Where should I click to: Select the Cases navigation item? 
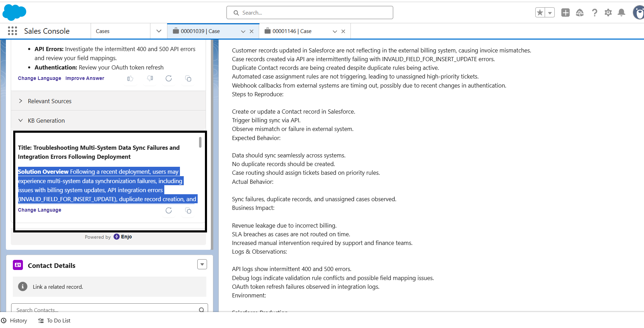pos(102,31)
